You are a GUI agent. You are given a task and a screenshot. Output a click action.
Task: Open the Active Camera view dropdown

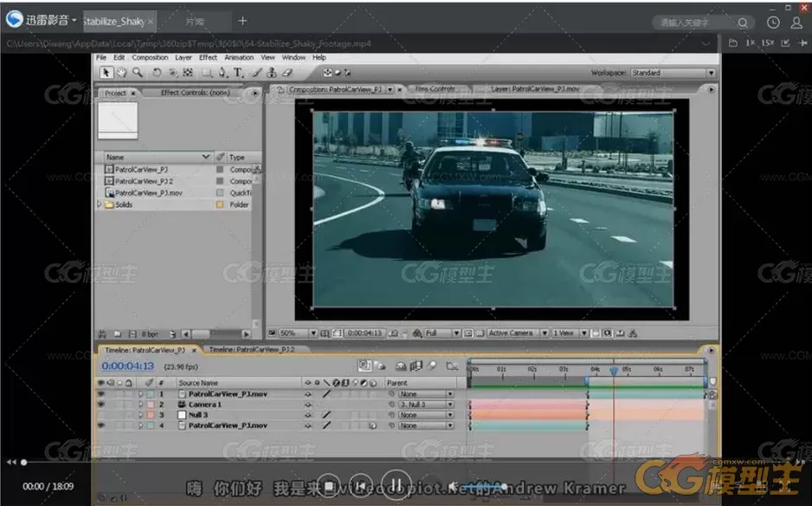coord(518,334)
